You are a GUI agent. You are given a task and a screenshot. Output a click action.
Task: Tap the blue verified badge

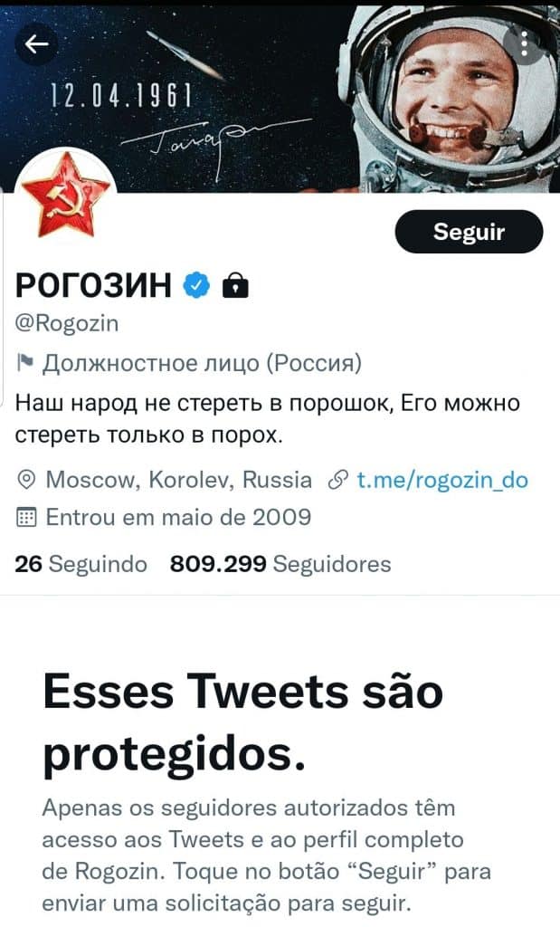(196, 285)
